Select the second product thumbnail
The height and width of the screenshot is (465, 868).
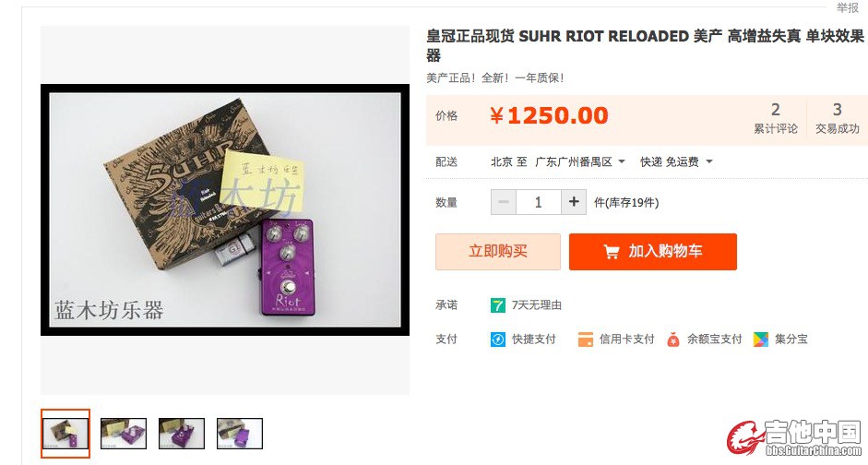click(124, 434)
